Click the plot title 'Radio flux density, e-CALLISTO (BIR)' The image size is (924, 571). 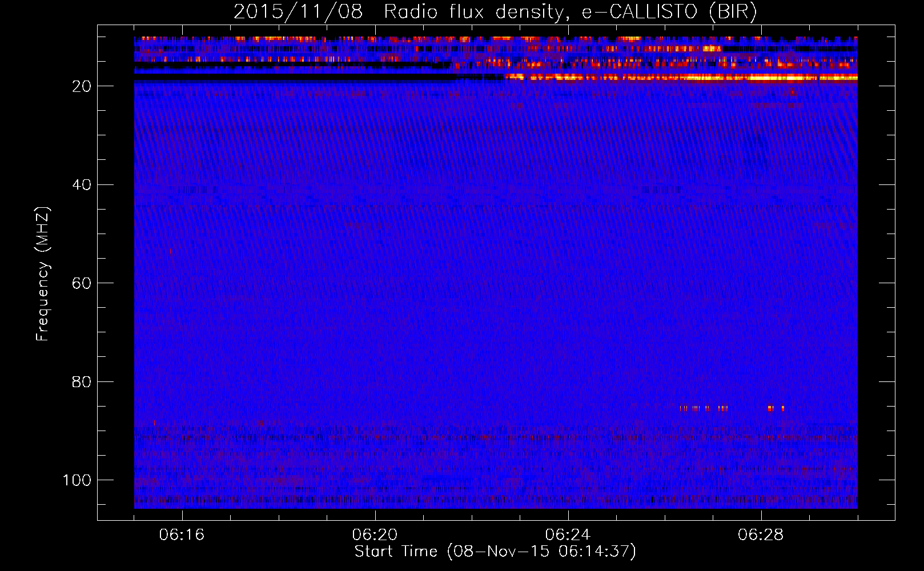tap(570, 12)
